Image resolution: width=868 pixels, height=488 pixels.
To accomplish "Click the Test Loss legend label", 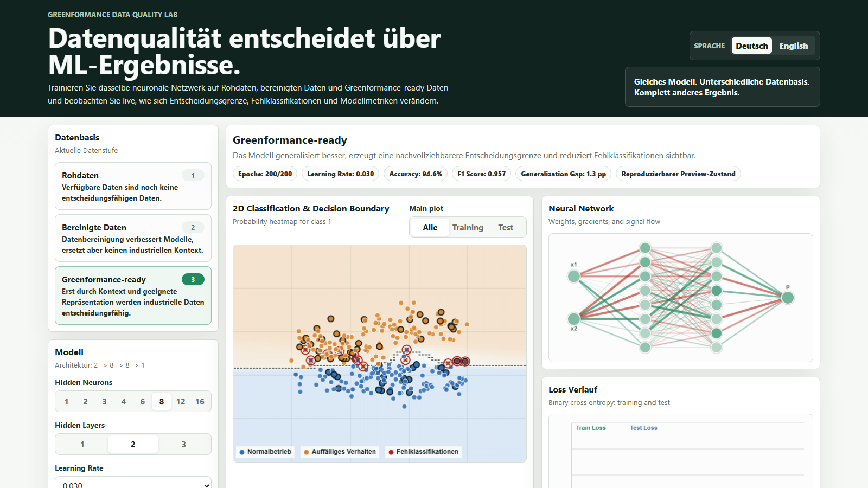I will (x=643, y=428).
